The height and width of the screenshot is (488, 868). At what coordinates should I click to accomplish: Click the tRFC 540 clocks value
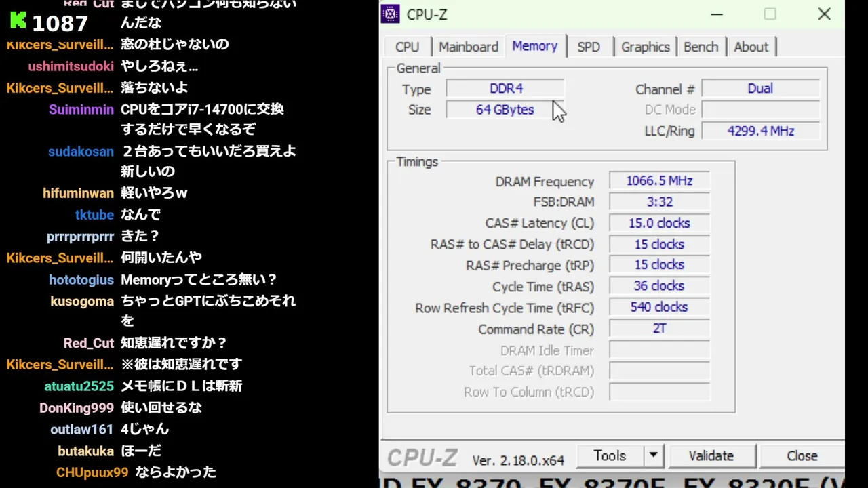point(659,307)
